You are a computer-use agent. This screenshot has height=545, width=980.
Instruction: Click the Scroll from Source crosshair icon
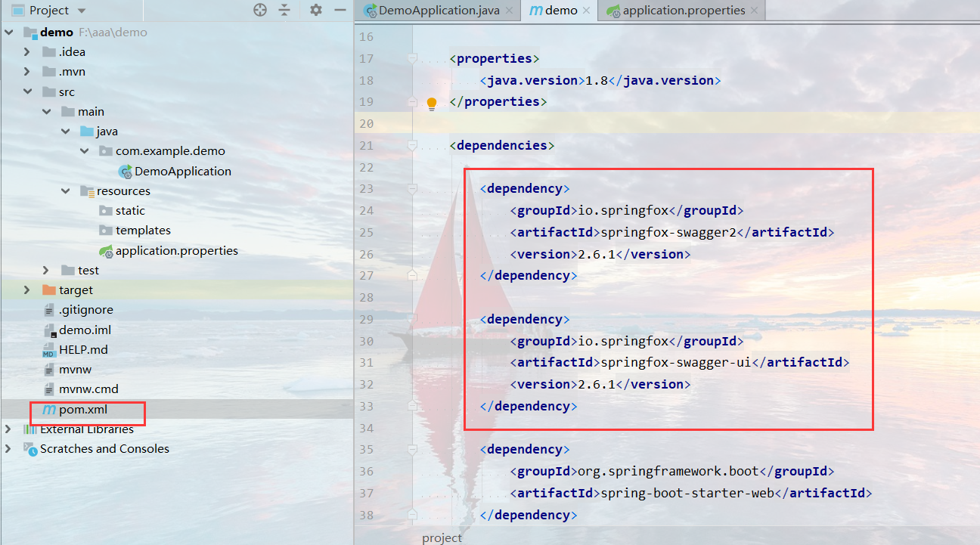(260, 11)
